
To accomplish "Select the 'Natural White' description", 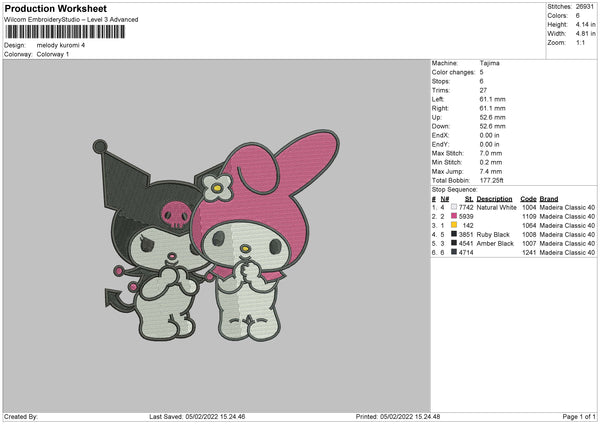I will tap(496, 207).
